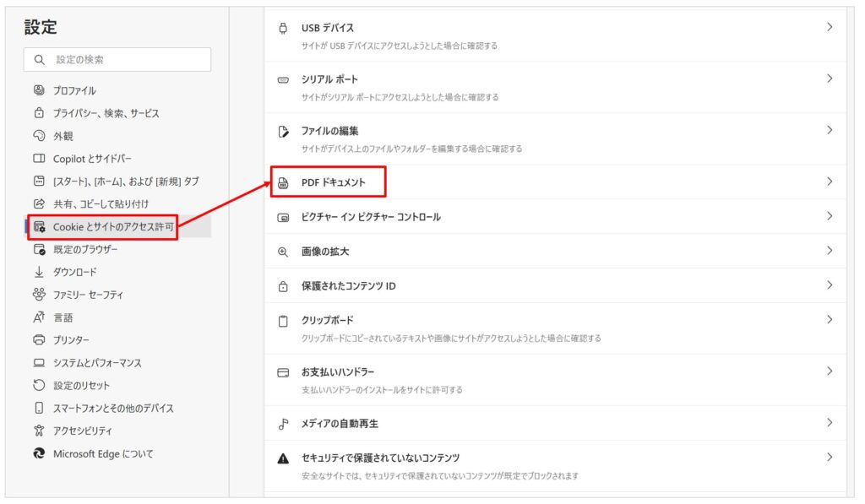This screenshot has height=504, width=865.
Task: Expand クリップボード chevron arrow
Action: (830, 319)
